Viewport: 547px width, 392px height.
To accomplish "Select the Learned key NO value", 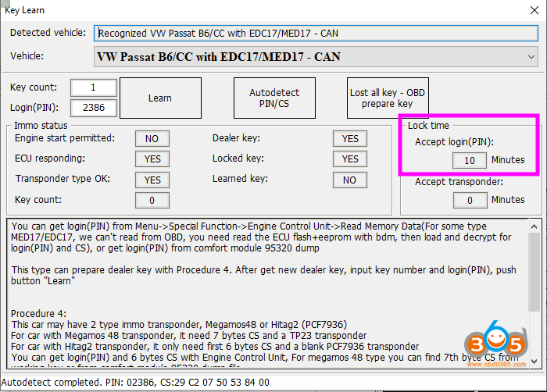I will 350,180.
